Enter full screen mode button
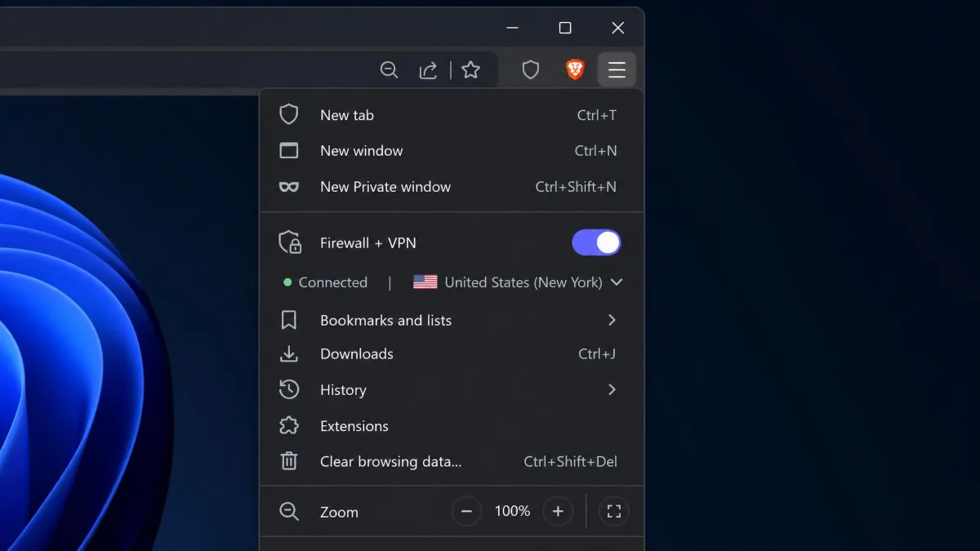This screenshot has height=551, width=980. point(614,512)
